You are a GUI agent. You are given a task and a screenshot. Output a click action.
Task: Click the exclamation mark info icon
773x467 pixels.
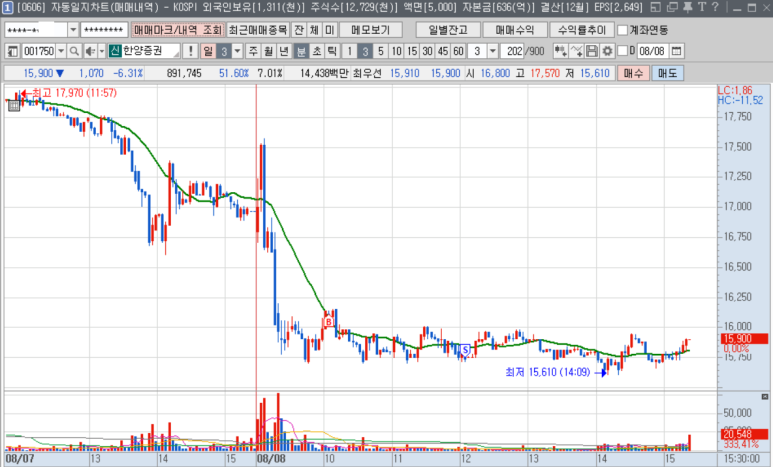[x=190, y=51]
